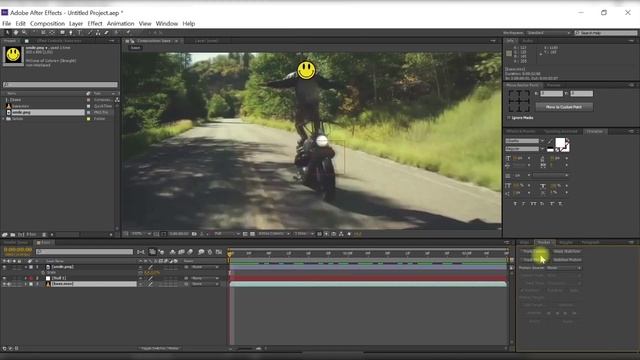Open the Layer menu
The image size is (640, 360).
point(76,24)
